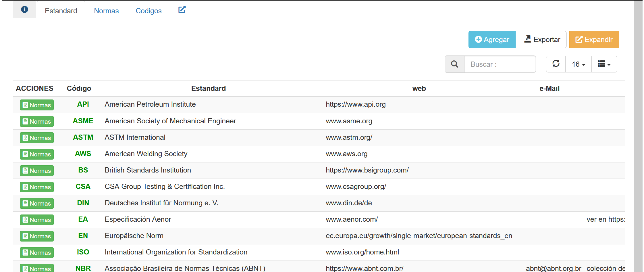Click the search magnifier icon

[x=454, y=64]
